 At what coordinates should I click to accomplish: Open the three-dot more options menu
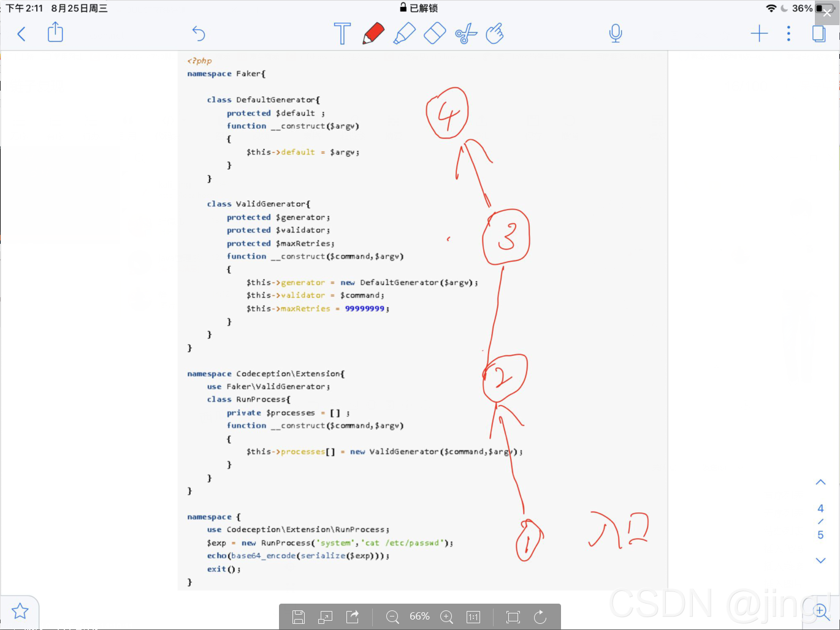pyautogui.click(x=788, y=34)
